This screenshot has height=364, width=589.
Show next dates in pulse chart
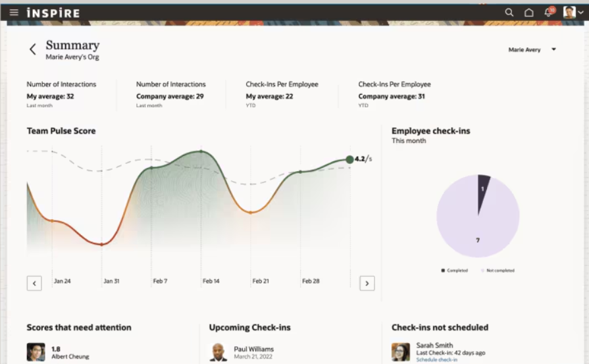[x=367, y=283]
